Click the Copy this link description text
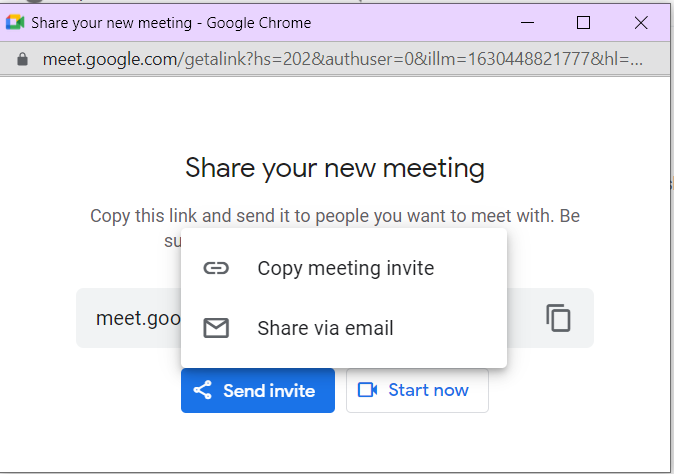 pos(335,215)
